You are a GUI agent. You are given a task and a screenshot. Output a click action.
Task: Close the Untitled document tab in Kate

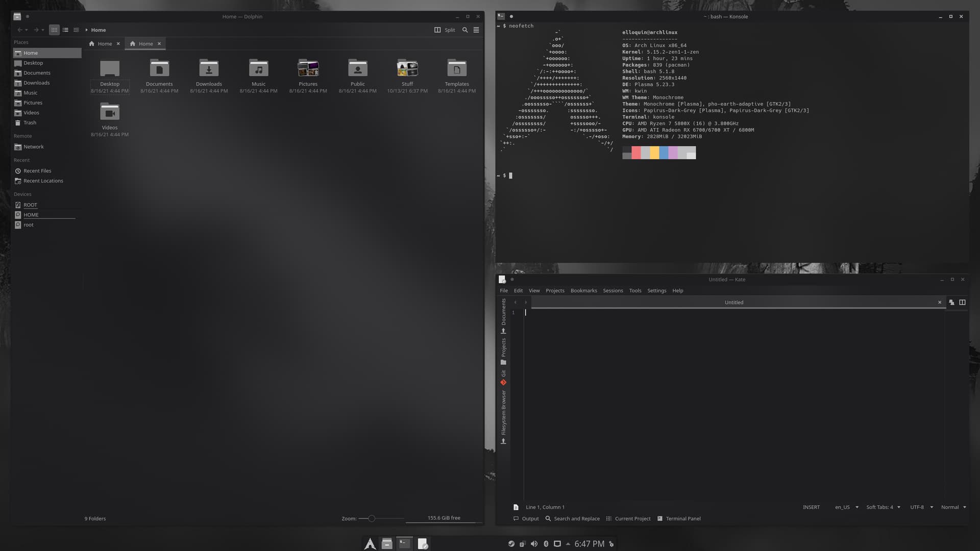click(x=940, y=303)
